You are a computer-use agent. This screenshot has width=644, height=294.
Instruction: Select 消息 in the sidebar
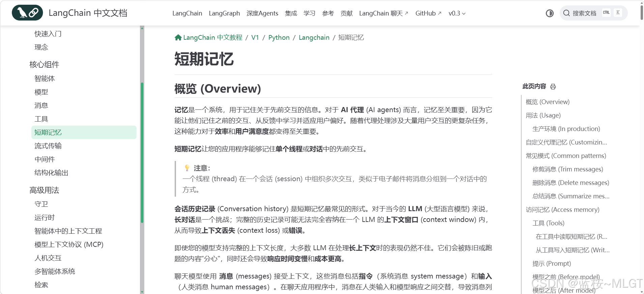point(41,105)
